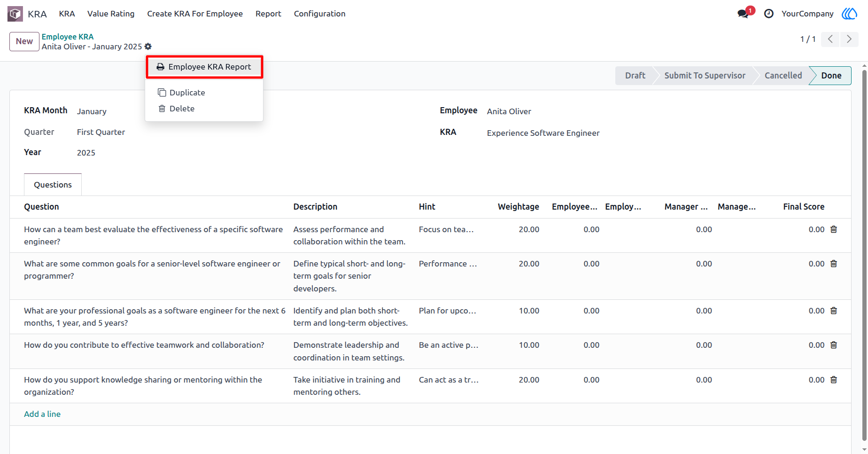Open the Configuration menu
The image size is (868, 454).
pos(319,14)
